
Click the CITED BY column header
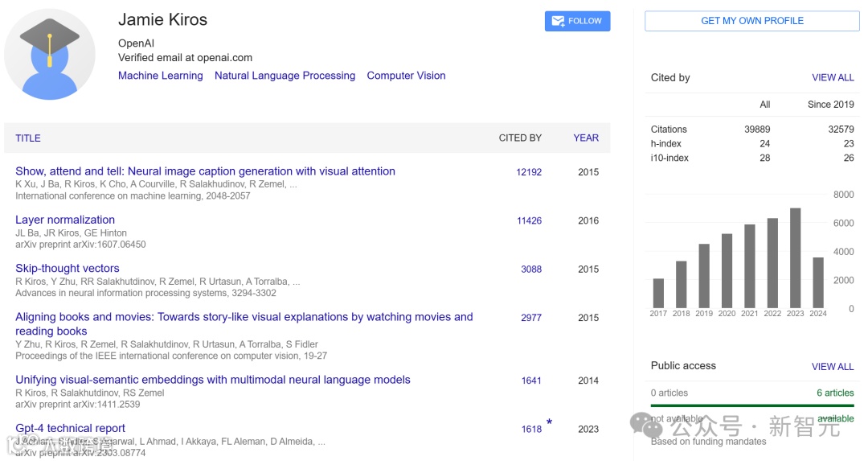pos(520,138)
